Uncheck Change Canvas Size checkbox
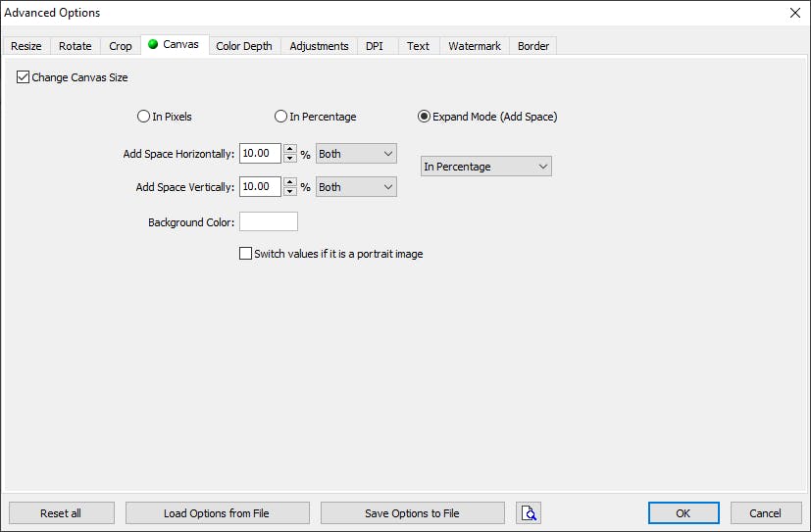 [x=24, y=77]
